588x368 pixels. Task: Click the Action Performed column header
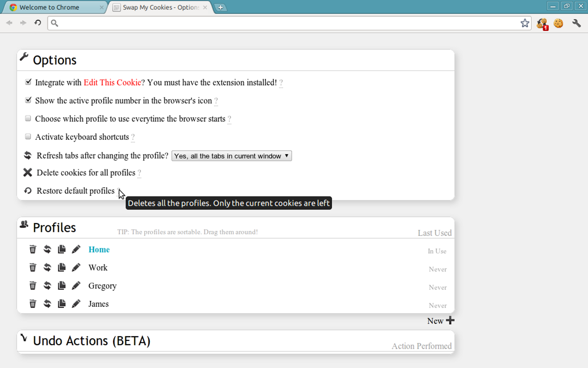pyautogui.click(x=422, y=346)
